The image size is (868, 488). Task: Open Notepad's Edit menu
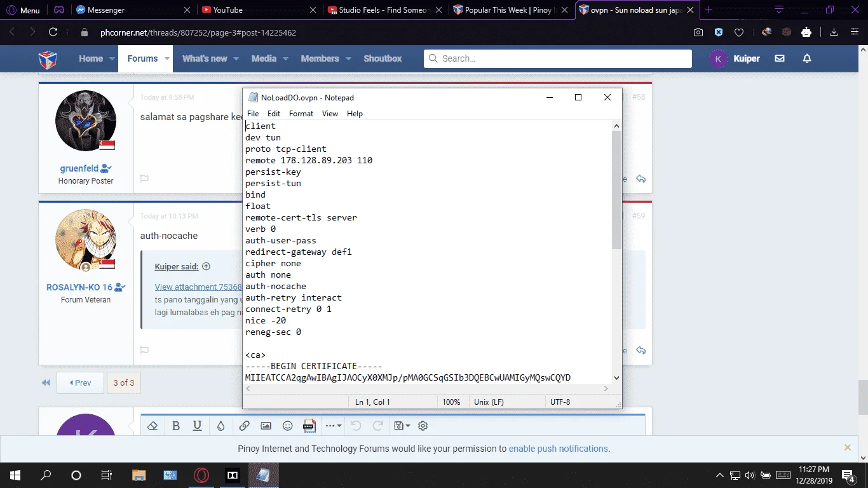point(274,114)
